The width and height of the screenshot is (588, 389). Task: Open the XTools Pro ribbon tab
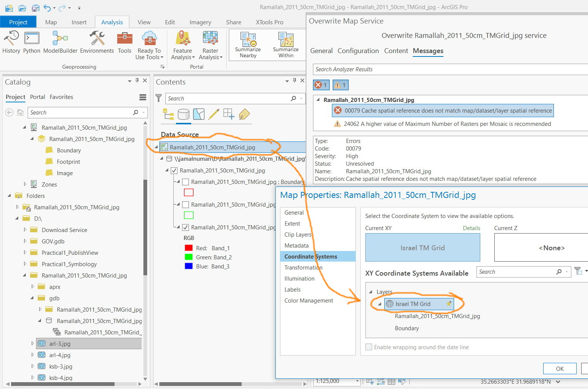click(x=269, y=22)
